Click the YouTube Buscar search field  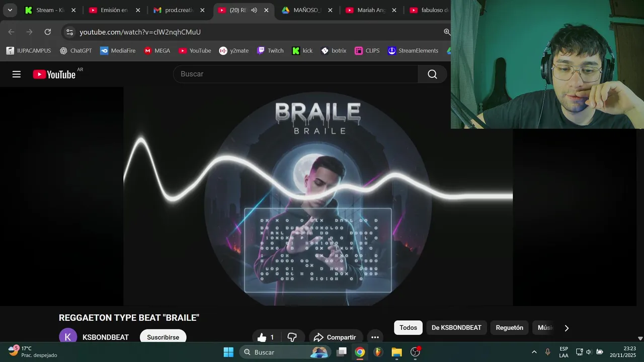(x=296, y=74)
